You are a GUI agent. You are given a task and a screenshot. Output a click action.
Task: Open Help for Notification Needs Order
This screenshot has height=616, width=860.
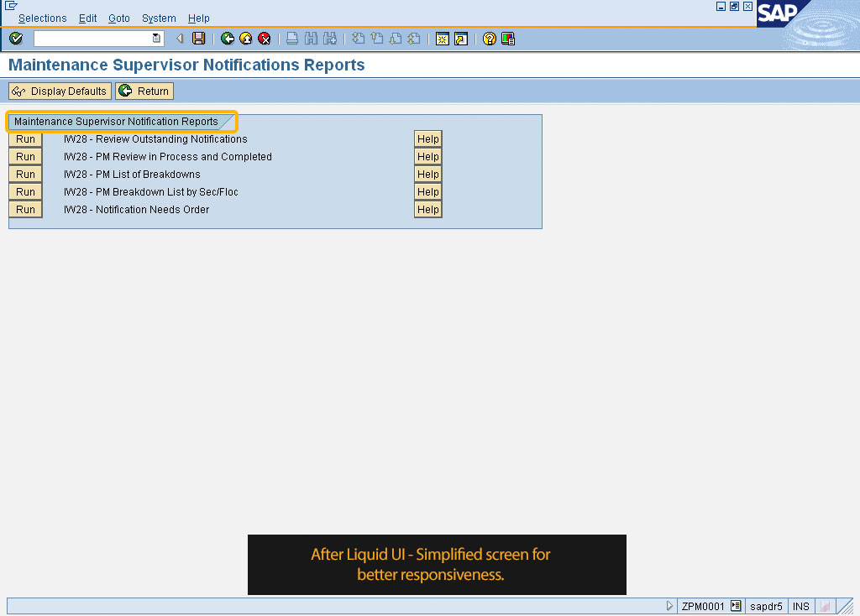pyautogui.click(x=428, y=210)
